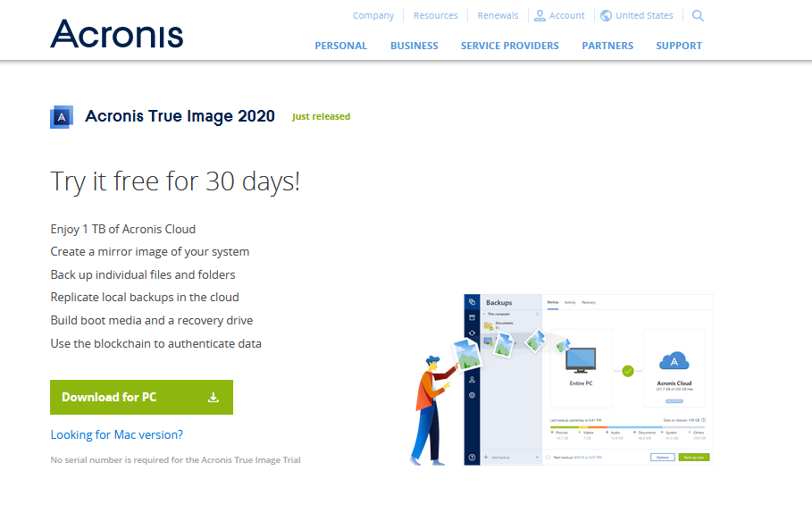Open the SUPPORT menu

[x=679, y=46]
